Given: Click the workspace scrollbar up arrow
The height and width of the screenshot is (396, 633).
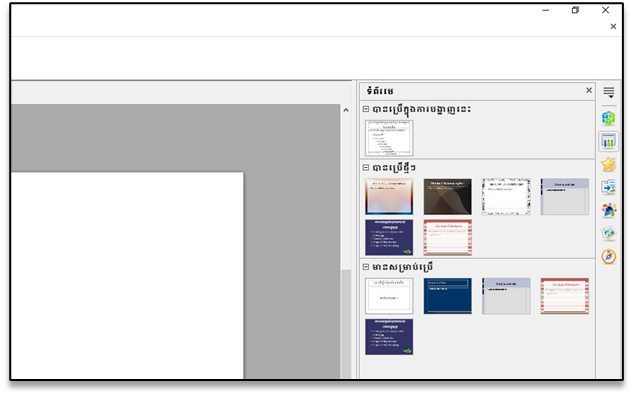Looking at the screenshot, I should [x=346, y=110].
